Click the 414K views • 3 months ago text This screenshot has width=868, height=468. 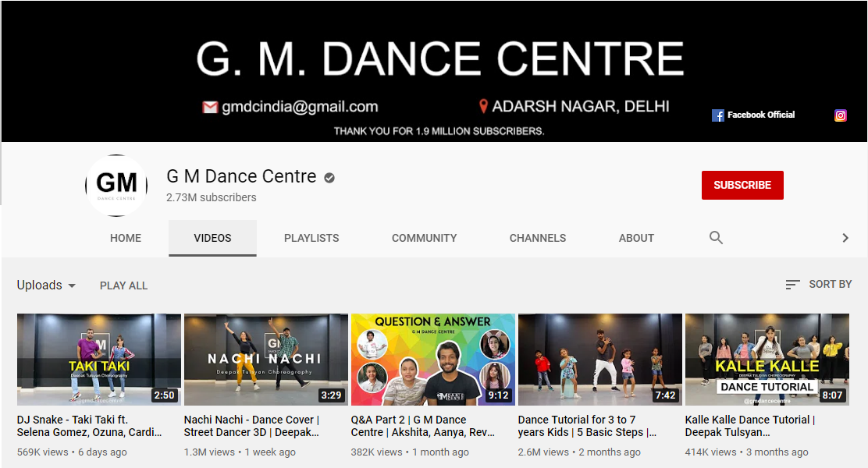point(746,452)
